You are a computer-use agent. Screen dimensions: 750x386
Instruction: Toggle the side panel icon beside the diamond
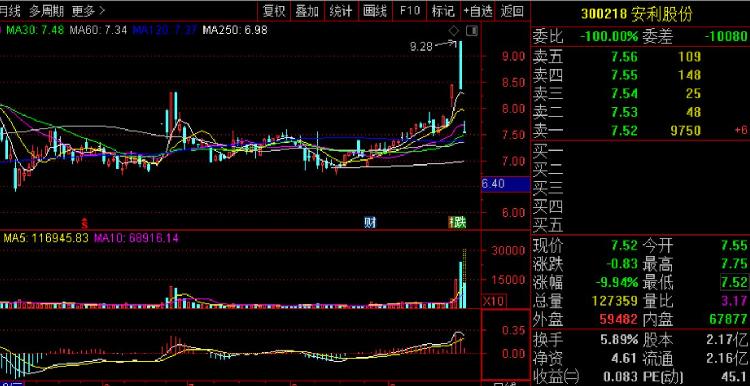(x=472, y=31)
